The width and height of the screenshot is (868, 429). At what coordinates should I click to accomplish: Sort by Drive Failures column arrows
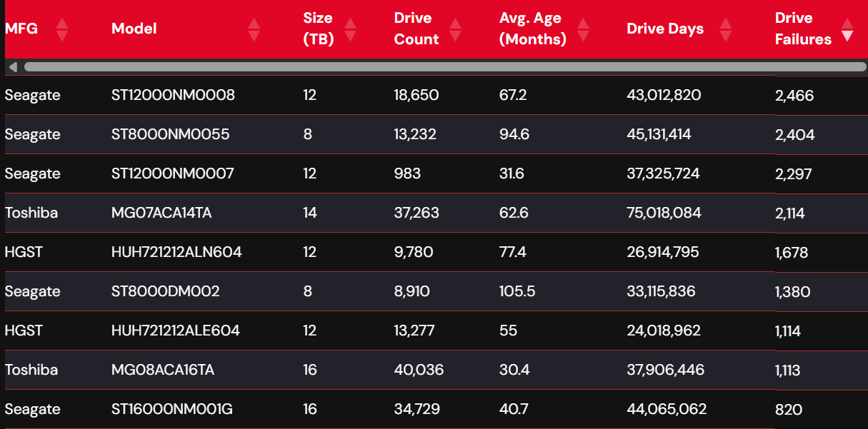point(847,29)
